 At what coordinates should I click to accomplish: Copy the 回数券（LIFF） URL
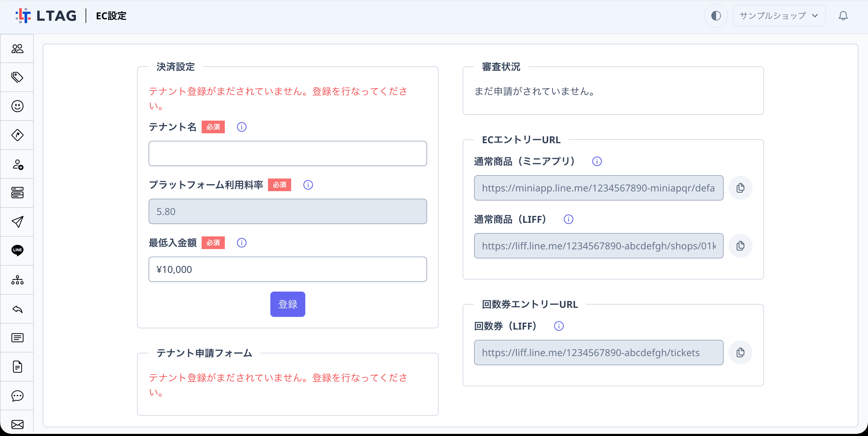[740, 352]
